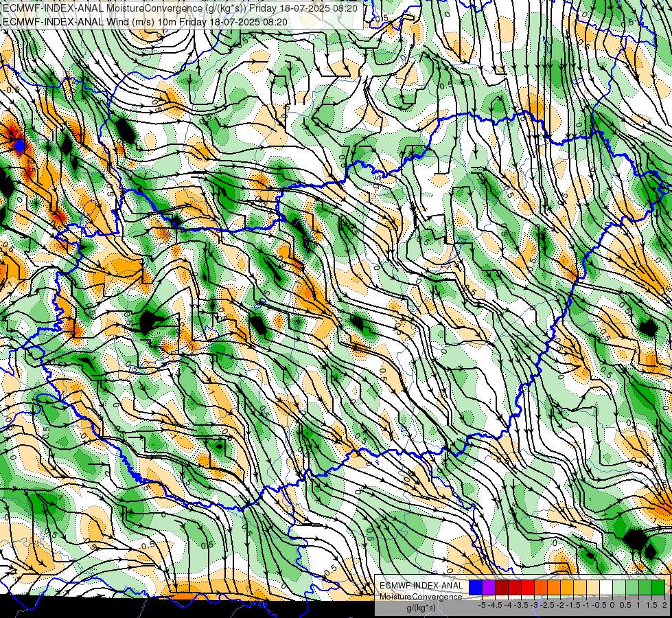The width and height of the screenshot is (672, 618).
Task: Click the Wind (m/s) 10m title line
Action: coord(145,22)
